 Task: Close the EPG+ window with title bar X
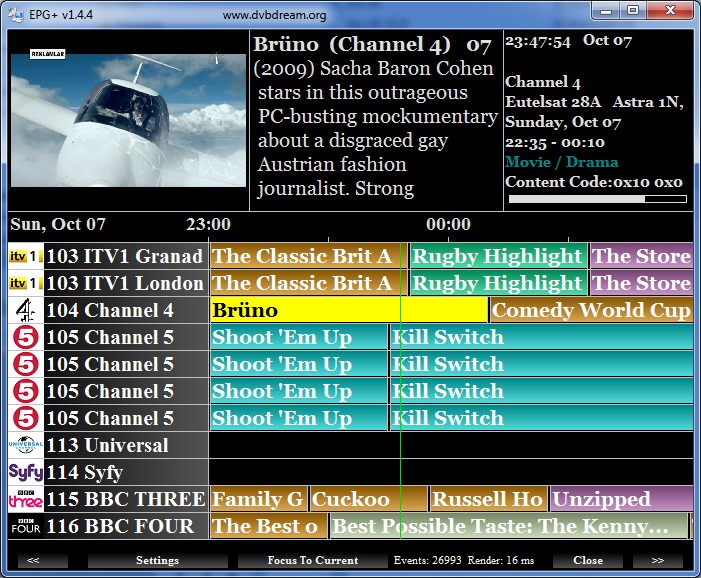click(670, 11)
